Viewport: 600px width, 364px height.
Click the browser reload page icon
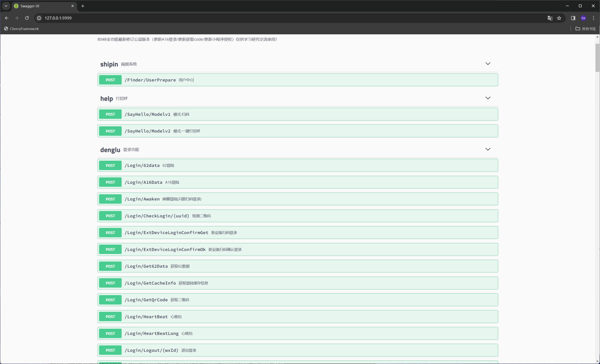27,18
